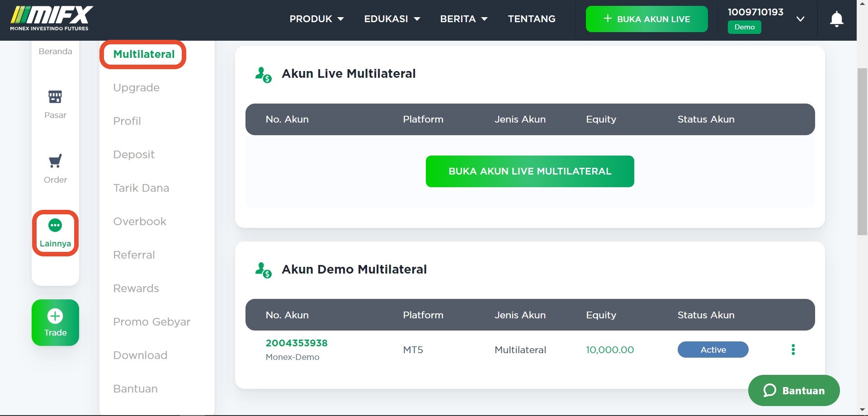Click the MIFX logo
The height and width of the screenshot is (416, 868).
[x=52, y=18]
